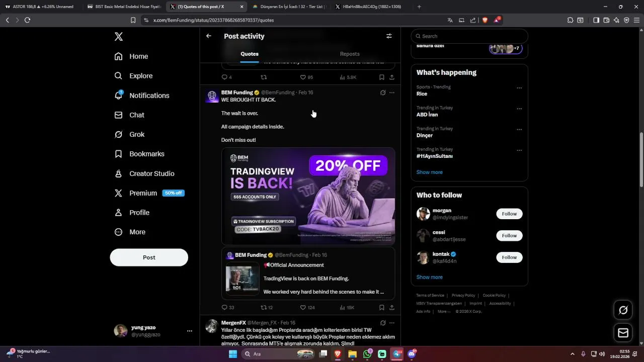Screen dimensions: 644x362
Task: Open the TradingView Is Back promo image
Action: (x=308, y=196)
